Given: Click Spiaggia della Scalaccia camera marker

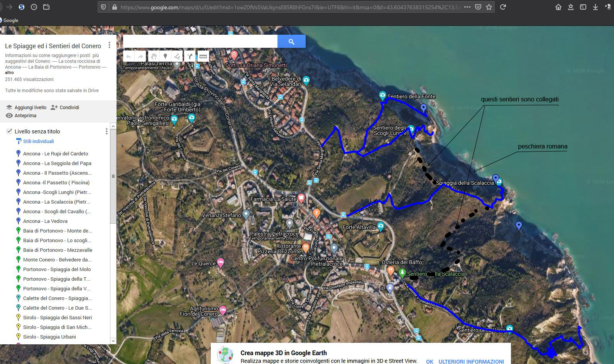Looking at the screenshot, I should [499, 182].
